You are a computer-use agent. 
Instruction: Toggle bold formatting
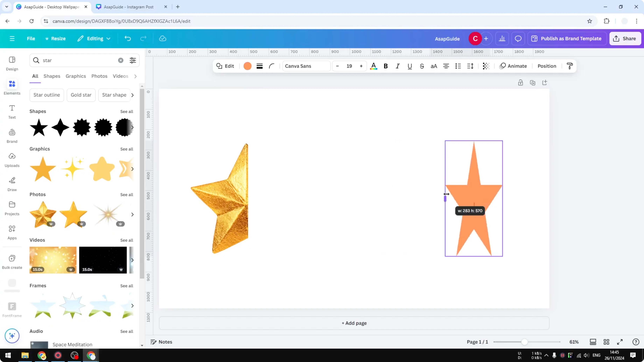386,66
